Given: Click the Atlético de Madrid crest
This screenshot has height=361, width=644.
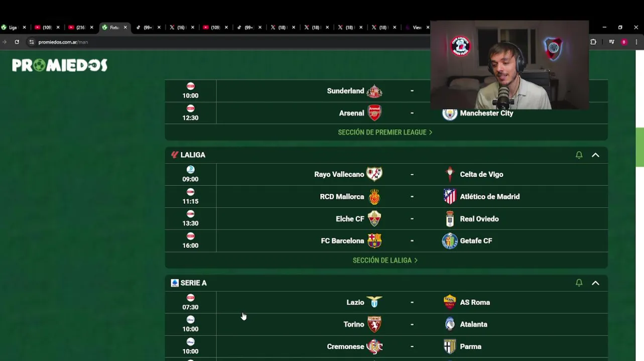Looking at the screenshot, I should point(450,197).
